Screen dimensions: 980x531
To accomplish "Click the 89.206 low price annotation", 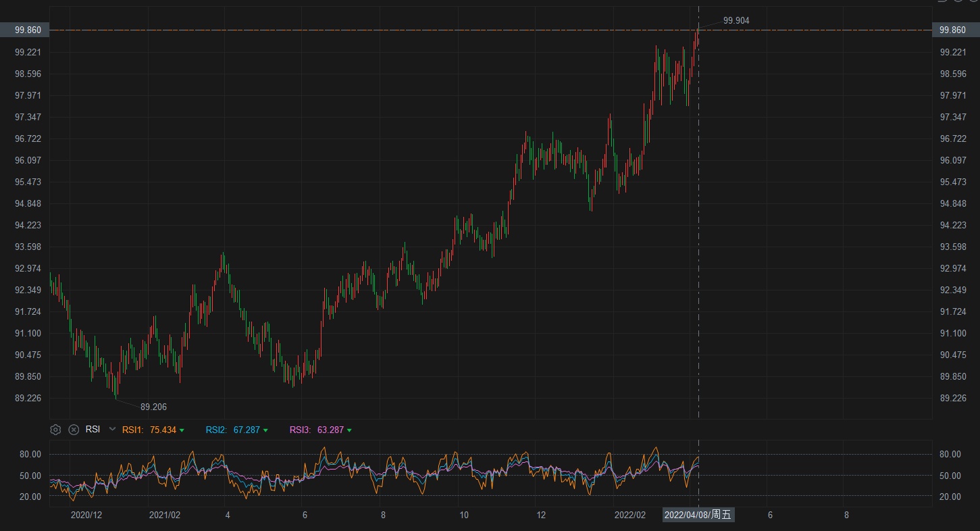I will click(153, 407).
